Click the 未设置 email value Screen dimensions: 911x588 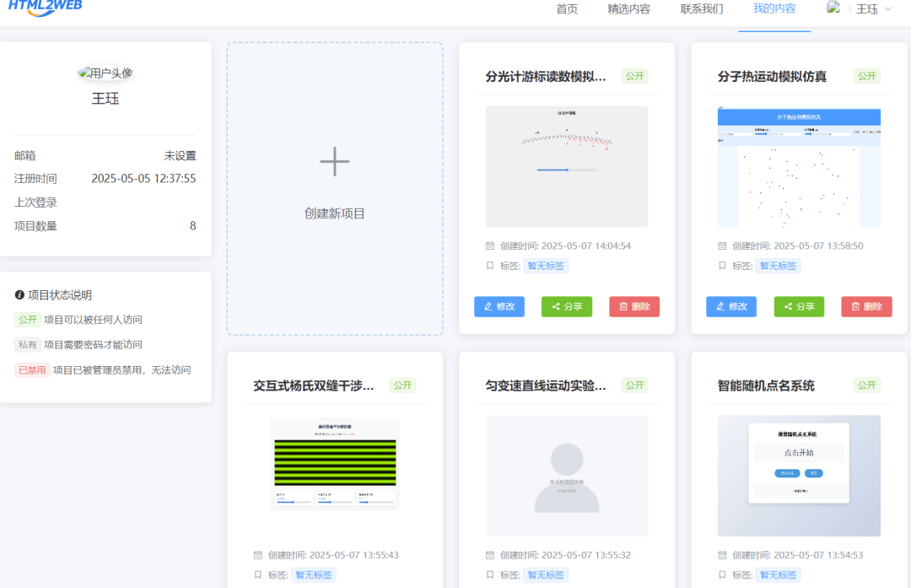[180, 156]
